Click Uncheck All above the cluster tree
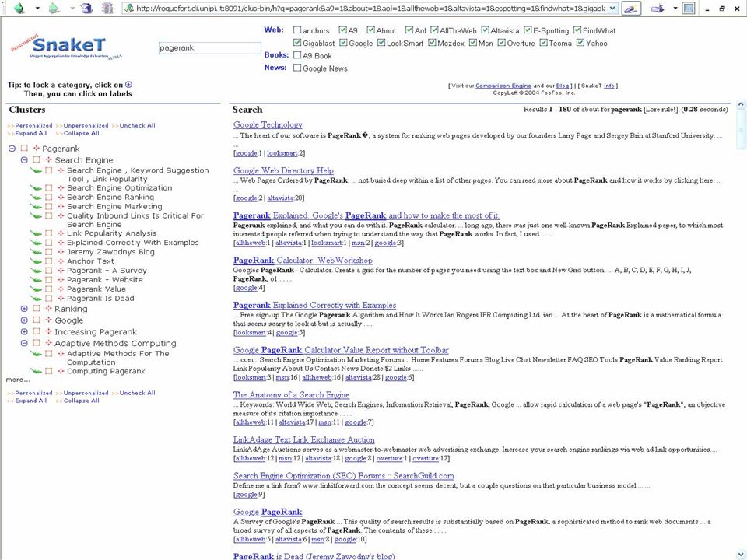The width and height of the screenshot is (747, 560). 137,126
